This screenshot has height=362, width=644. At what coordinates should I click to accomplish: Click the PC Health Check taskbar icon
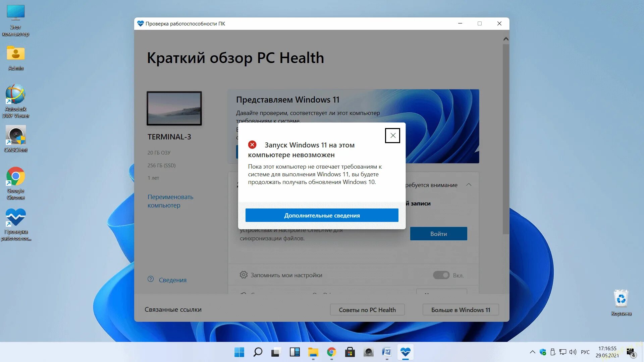click(x=405, y=352)
